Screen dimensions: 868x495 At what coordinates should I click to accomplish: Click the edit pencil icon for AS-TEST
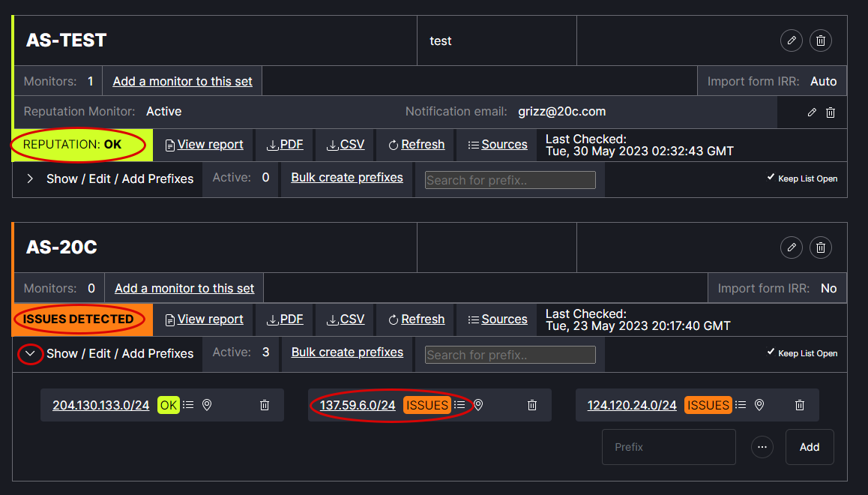[792, 40]
